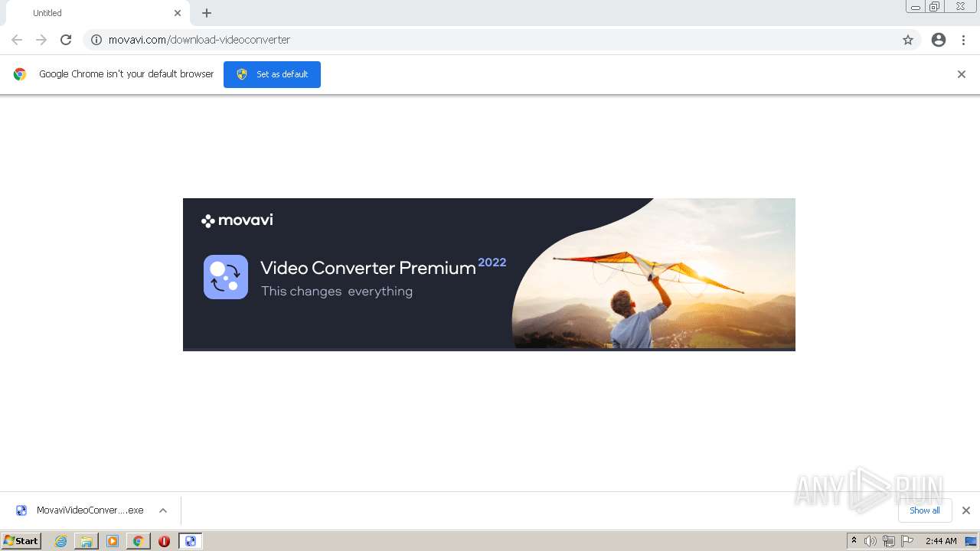Click the movavi logo in the banner
Image resolution: width=980 pixels, height=551 pixels.
237,220
